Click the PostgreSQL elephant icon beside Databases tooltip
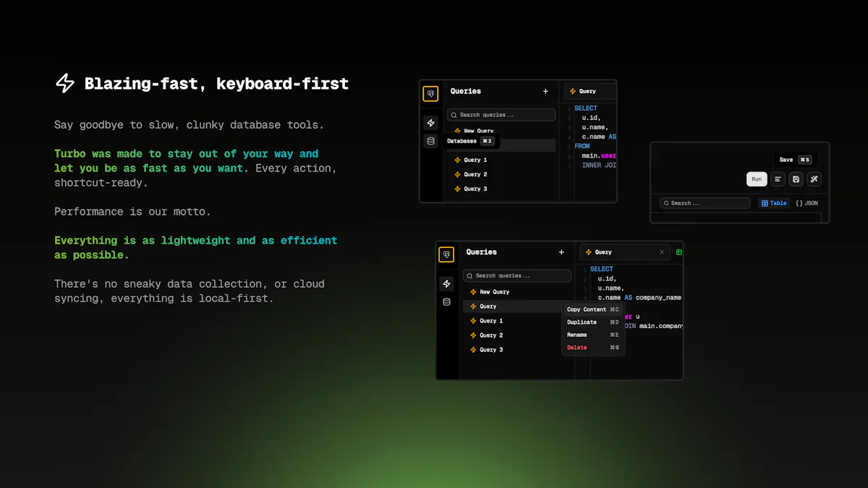The image size is (868, 488). coord(430,94)
